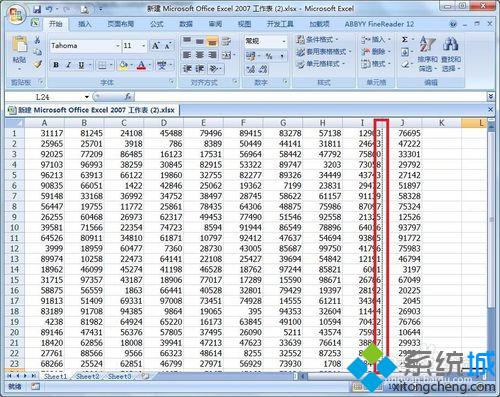Apply percent style to cells

(269, 56)
